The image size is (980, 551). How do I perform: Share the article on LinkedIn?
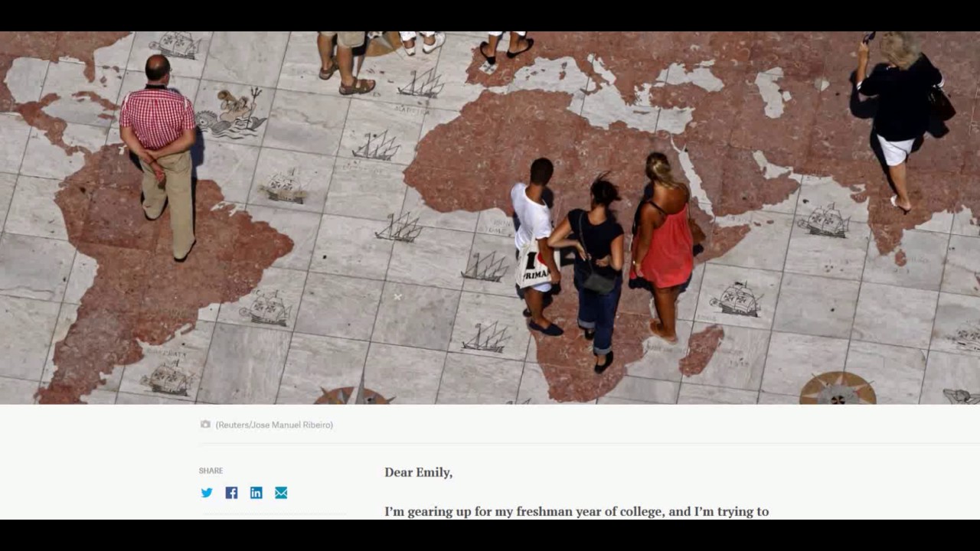tap(256, 493)
